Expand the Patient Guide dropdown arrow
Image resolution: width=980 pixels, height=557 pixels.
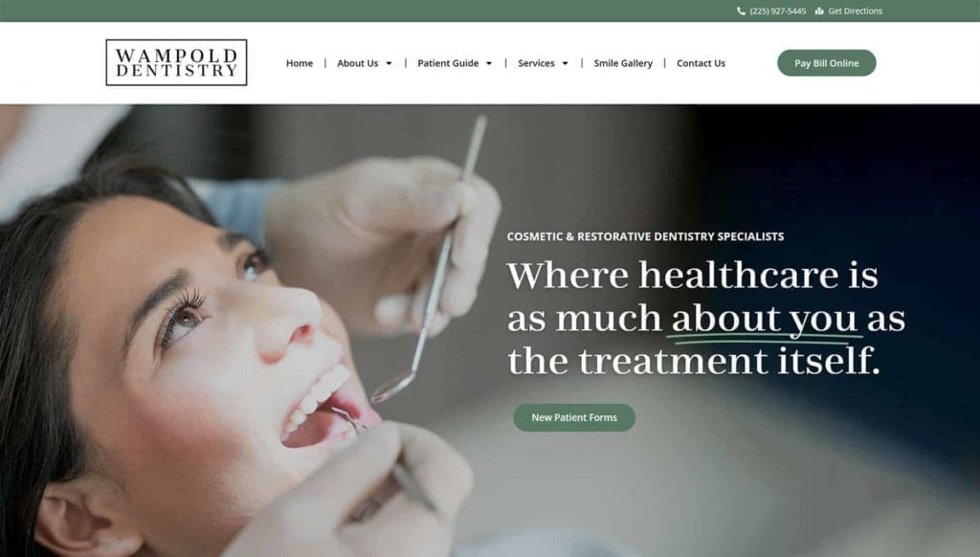coord(489,63)
